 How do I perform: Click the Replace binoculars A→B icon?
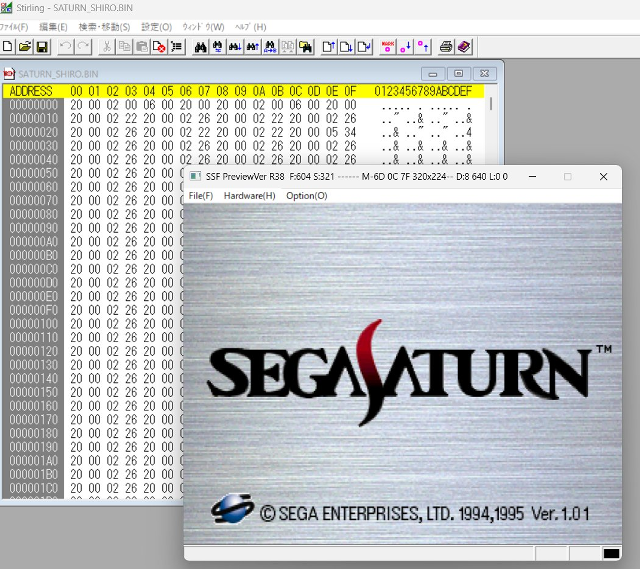click(x=270, y=47)
